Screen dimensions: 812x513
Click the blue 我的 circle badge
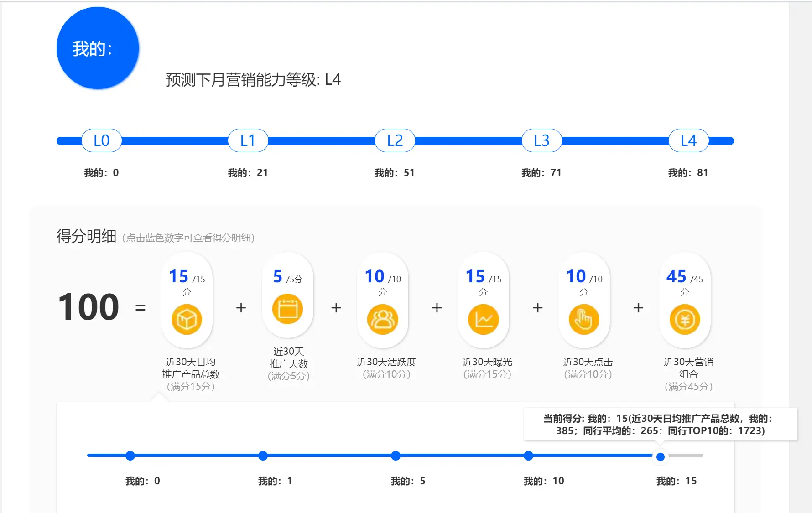coord(98,48)
